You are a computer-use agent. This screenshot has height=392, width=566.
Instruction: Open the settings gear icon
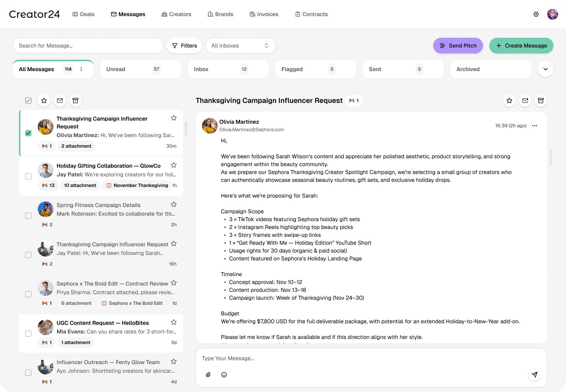pos(536,14)
